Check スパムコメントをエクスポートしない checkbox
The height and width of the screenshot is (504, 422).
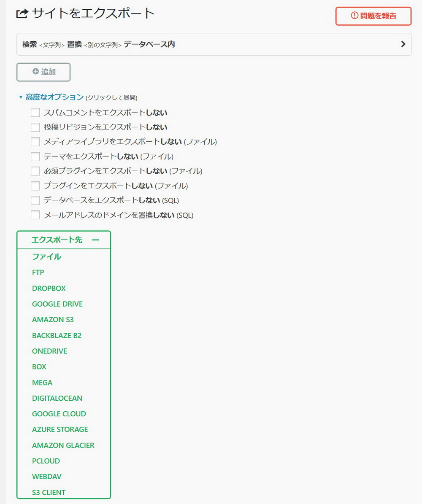[x=35, y=113]
